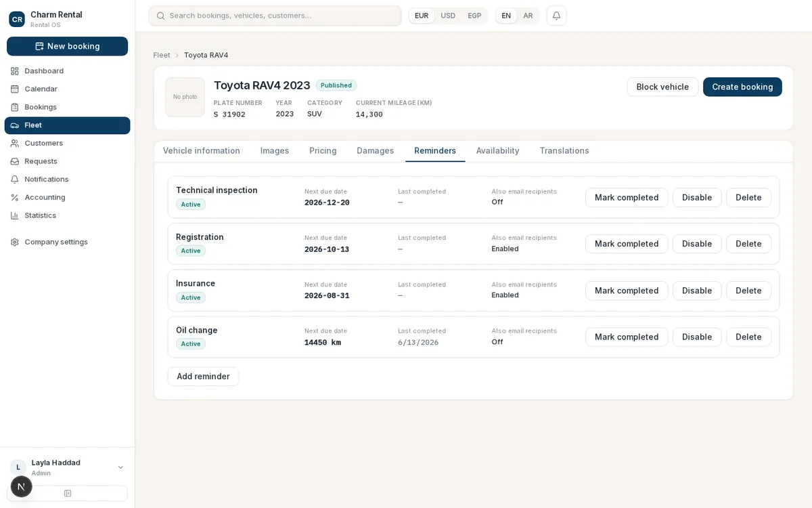Click the New booking button
Viewport: 812px width, 508px height.
coord(67,46)
